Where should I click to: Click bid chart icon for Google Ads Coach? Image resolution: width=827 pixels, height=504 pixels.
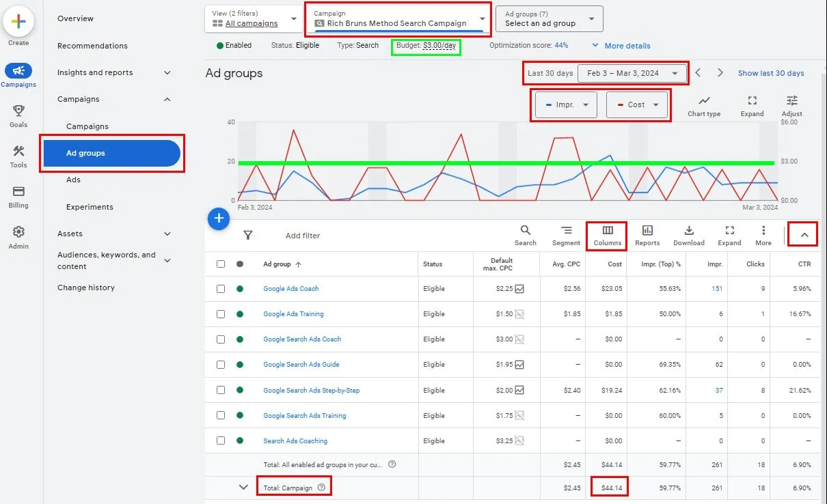pos(519,288)
